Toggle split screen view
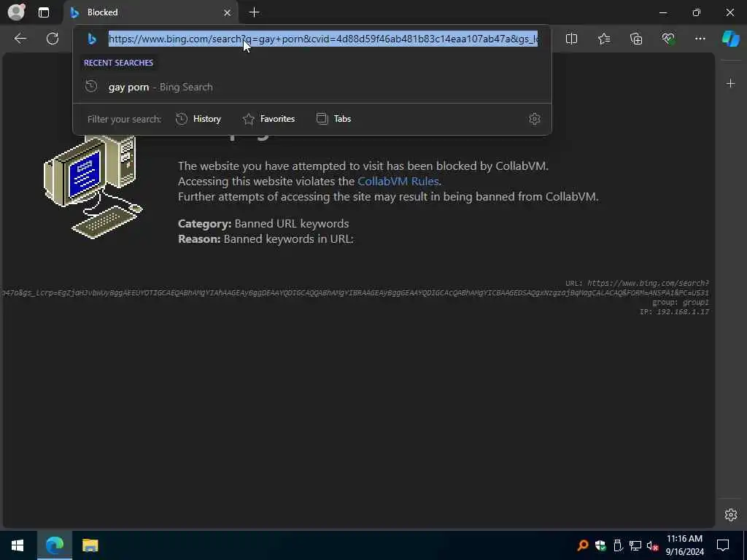 [x=572, y=39]
